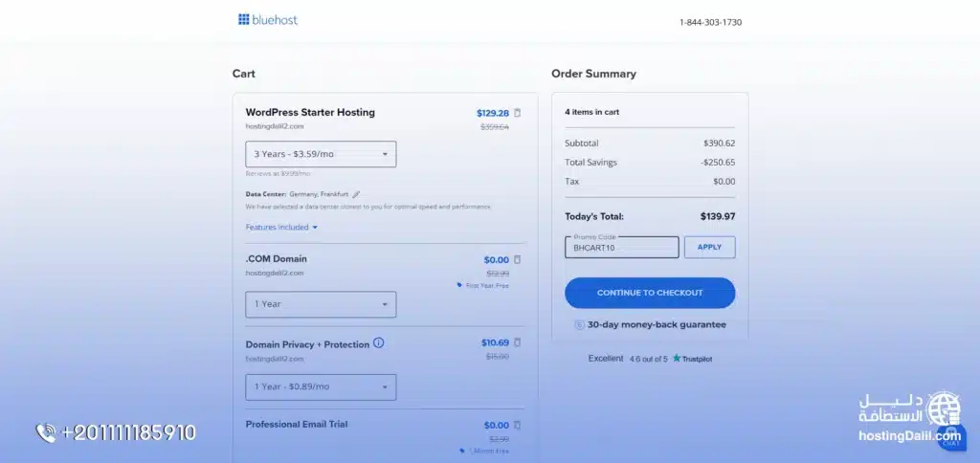Click the First Year Free label
The height and width of the screenshot is (463, 980).
click(487, 285)
